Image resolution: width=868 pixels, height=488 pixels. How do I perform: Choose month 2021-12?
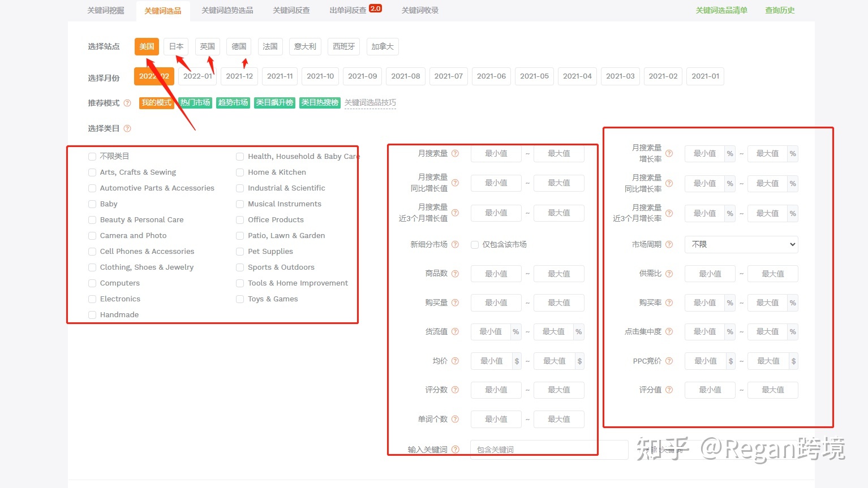(239, 76)
